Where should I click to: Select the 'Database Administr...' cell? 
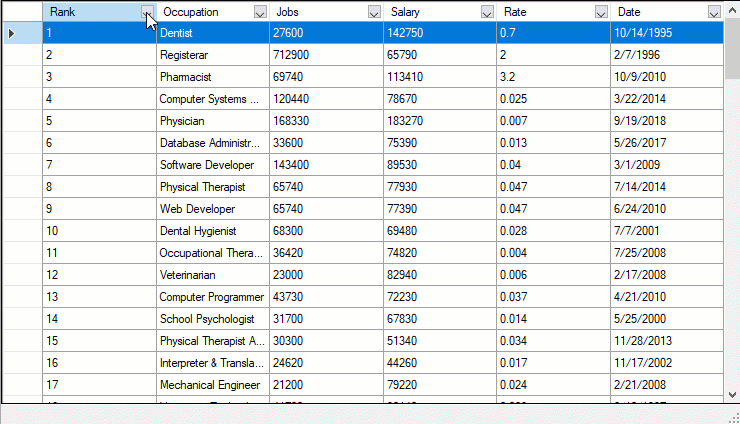pyautogui.click(x=213, y=143)
